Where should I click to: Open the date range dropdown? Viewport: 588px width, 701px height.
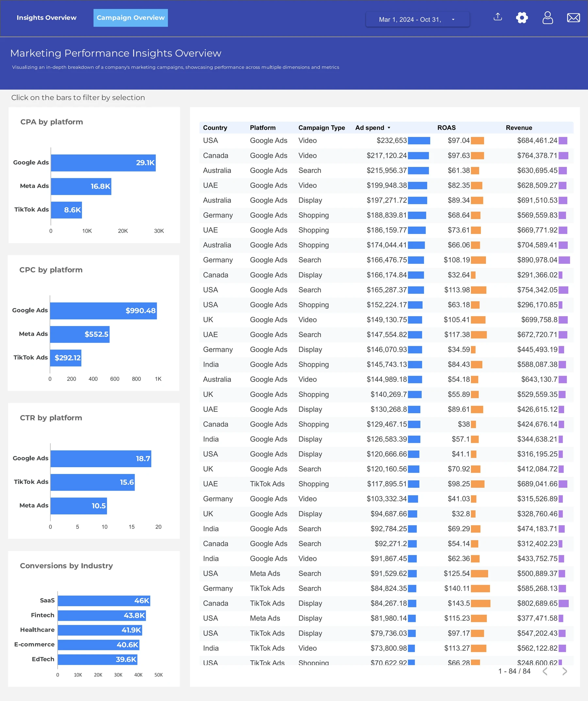pyautogui.click(x=417, y=19)
